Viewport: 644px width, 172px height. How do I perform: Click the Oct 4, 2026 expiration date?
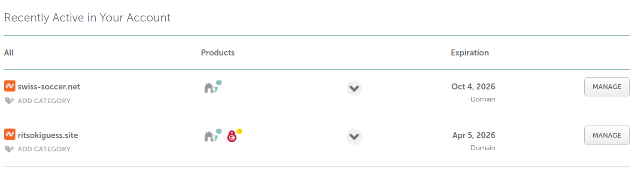(473, 87)
